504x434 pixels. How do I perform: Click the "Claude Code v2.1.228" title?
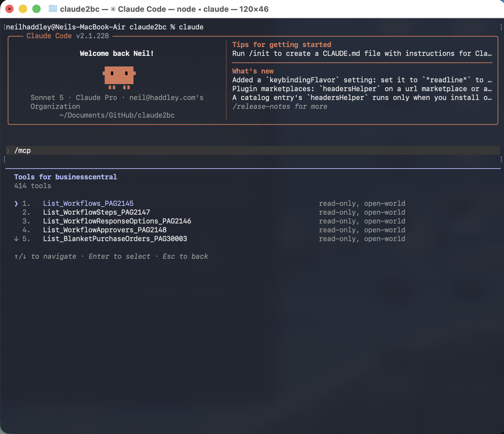pos(68,36)
